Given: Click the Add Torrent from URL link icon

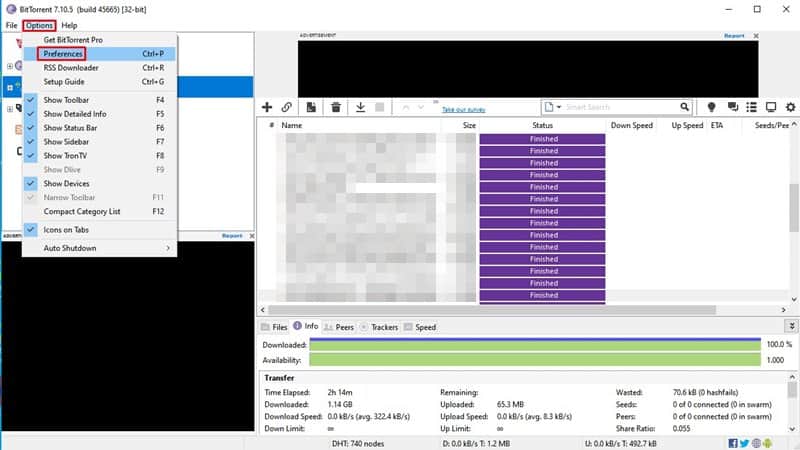Looking at the screenshot, I should click(286, 107).
